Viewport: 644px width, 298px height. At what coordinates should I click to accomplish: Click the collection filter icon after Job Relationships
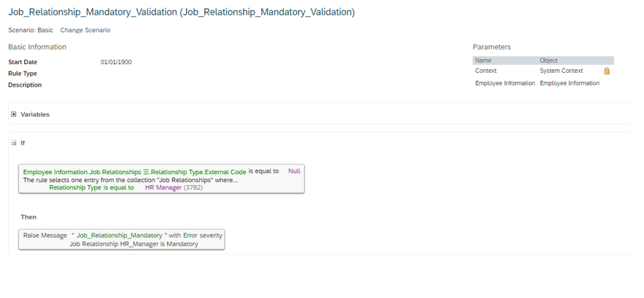pyautogui.click(x=146, y=172)
